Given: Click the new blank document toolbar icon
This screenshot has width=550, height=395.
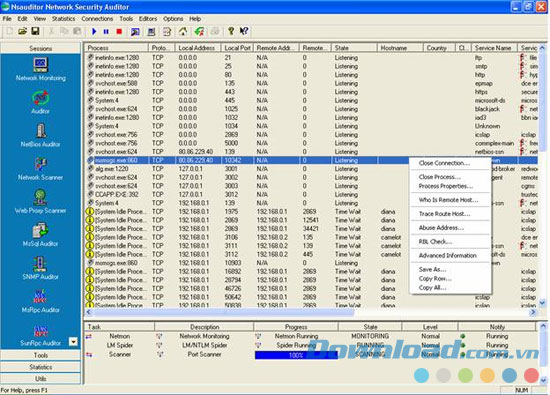Looking at the screenshot, I should point(10,31).
